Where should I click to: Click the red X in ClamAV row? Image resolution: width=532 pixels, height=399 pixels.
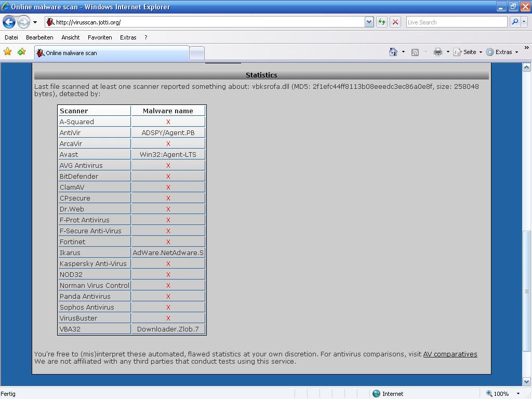click(168, 187)
